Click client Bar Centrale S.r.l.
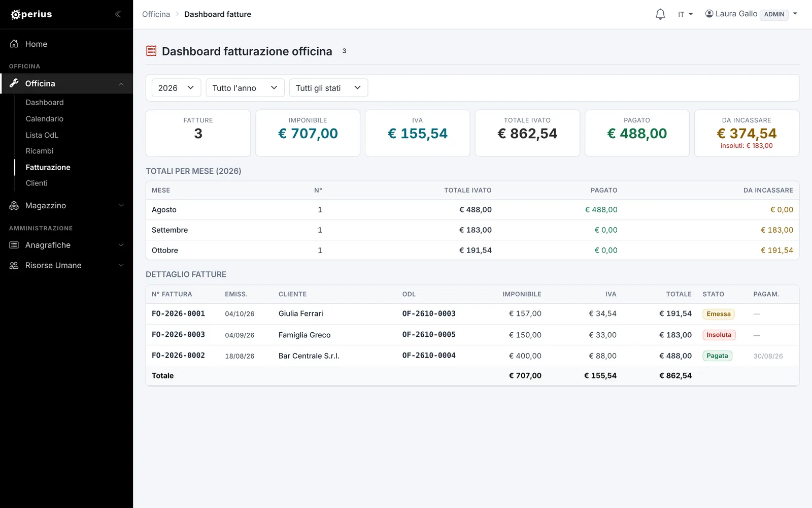The height and width of the screenshot is (508, 812). [x=309, y=356]
